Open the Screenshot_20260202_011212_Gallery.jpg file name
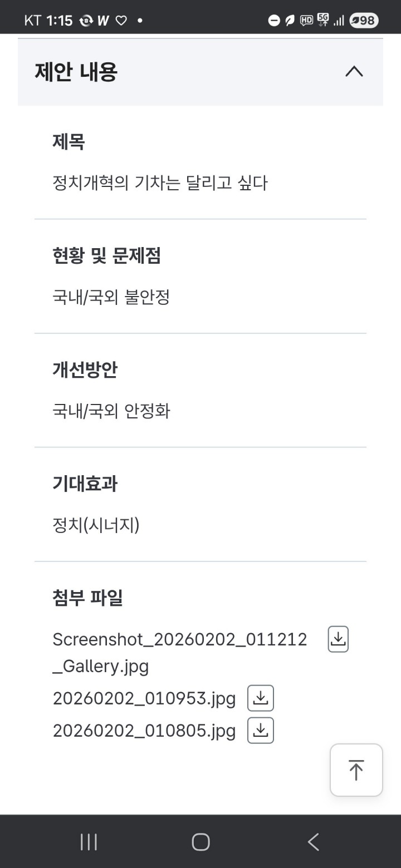The image size is (401, 868). [179, 652]
